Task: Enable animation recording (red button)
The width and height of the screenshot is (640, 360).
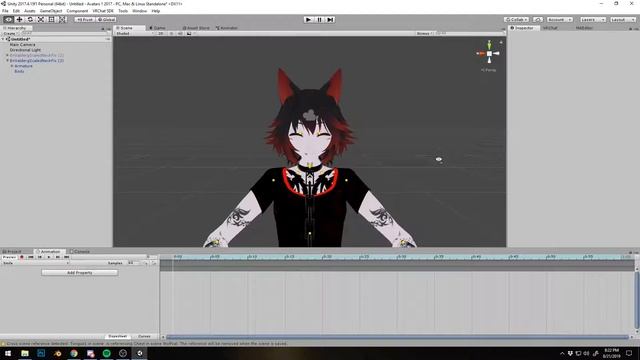Action: click(22, 257)
